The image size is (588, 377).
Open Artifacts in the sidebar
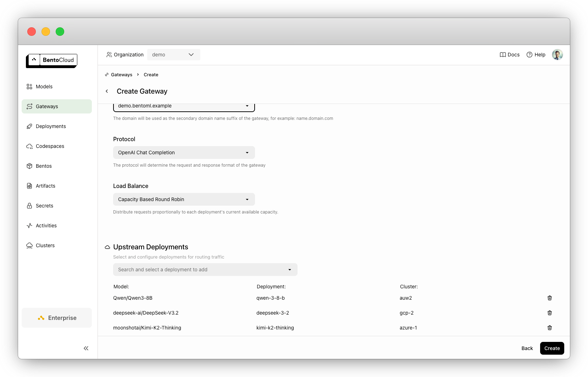pos(57,186)
